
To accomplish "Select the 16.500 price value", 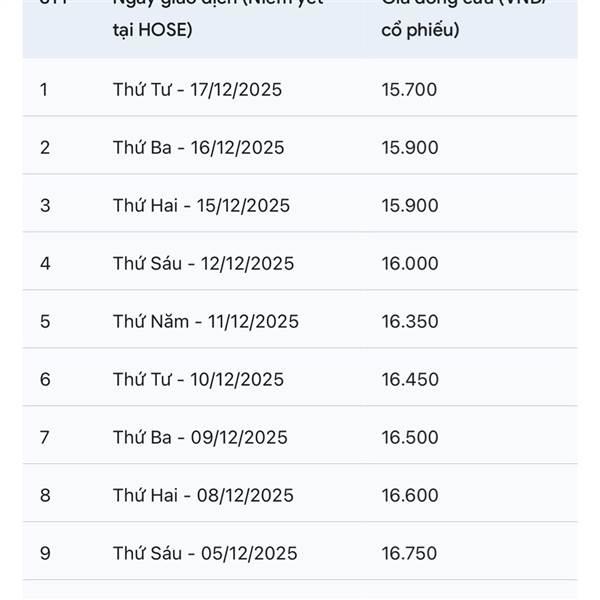I will click(x=409, y=438).
